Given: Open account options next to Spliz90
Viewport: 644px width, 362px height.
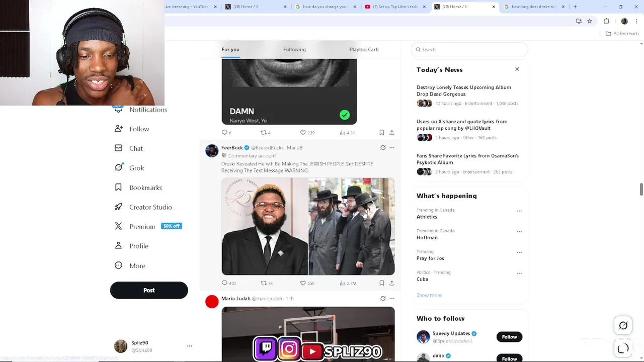Looking at the screenshot, I should pyautogui.click(x=189, y=346).
